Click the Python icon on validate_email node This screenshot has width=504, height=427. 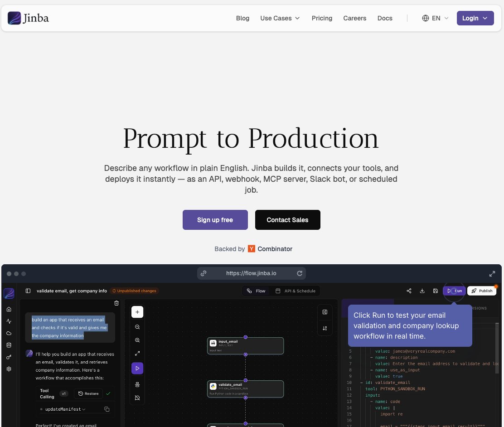click(x=213, y=386)
